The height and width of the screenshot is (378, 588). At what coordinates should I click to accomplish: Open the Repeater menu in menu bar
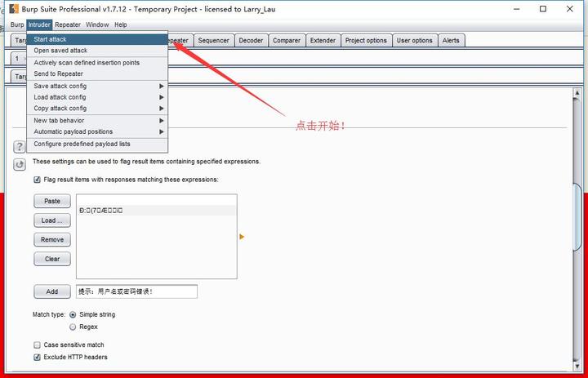coord(68,24)
